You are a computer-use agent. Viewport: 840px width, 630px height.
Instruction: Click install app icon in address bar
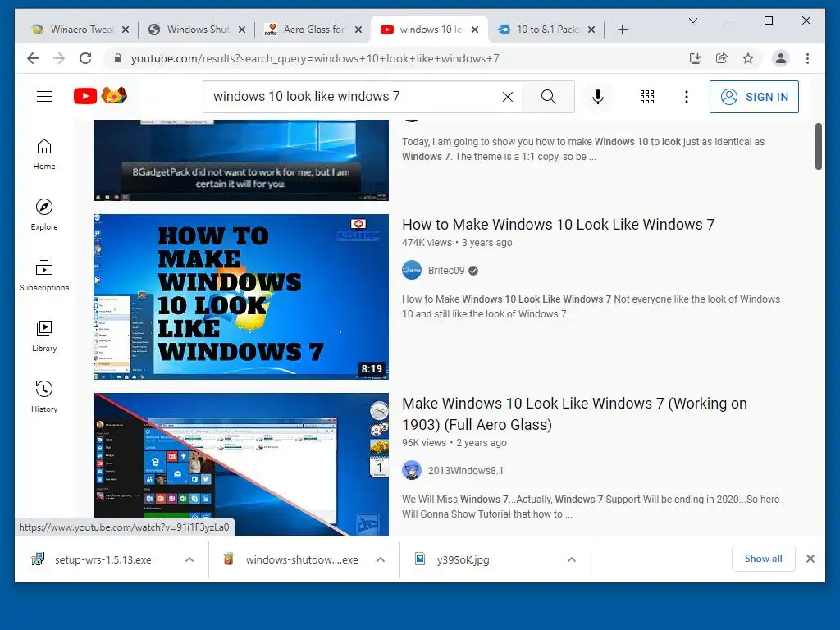(696, 58)
